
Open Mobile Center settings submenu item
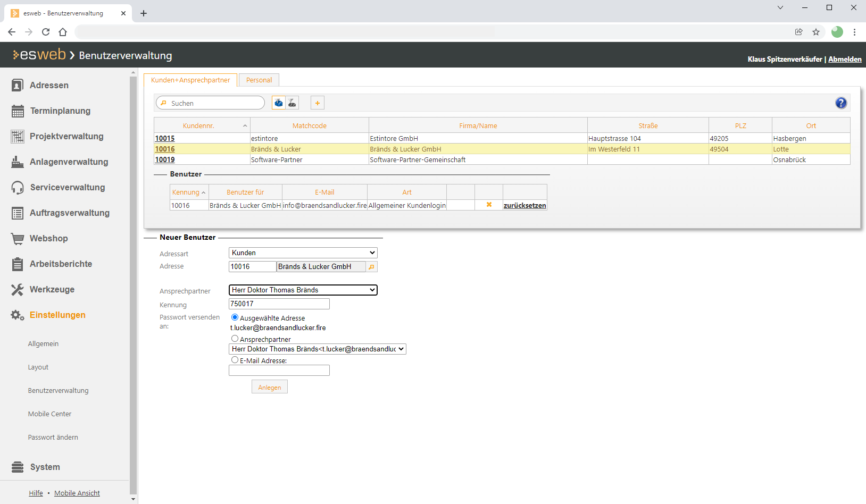click(x=49, y=414)
